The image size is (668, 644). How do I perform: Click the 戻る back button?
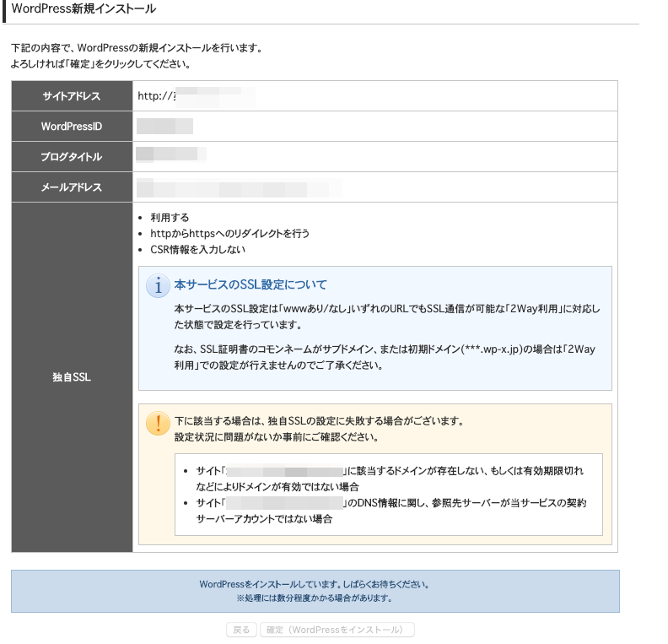[x=241, y=630]
